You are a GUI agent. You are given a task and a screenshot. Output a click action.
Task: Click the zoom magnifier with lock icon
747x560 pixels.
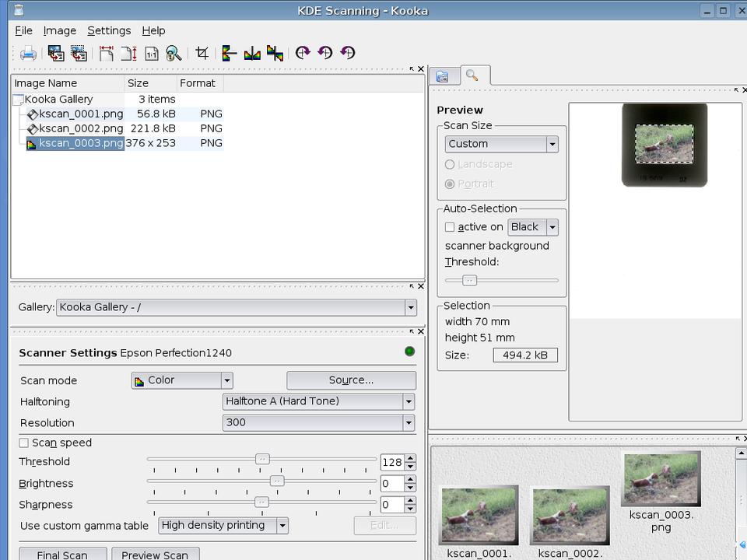174,53
